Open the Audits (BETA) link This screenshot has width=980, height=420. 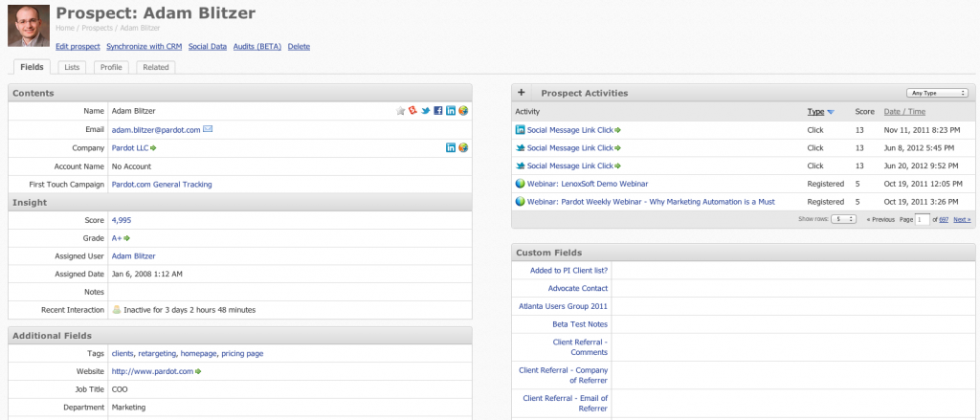tap(257, 47)
